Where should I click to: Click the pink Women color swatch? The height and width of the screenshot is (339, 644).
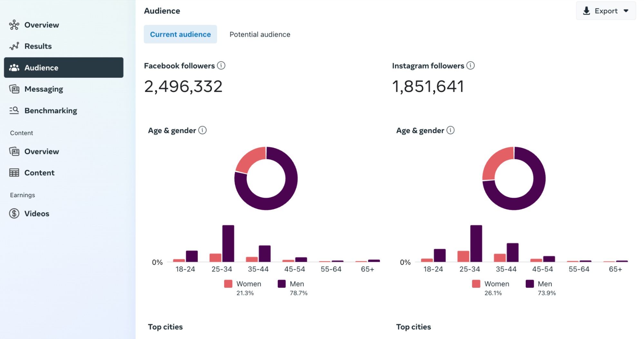[x=228, y=284]
